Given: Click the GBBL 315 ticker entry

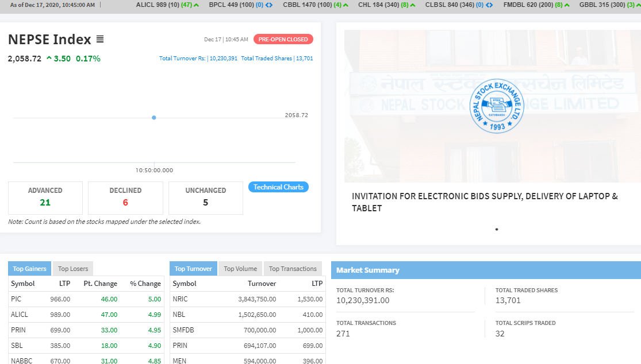Looking at the screenshot, I should [x=609, y=5].
